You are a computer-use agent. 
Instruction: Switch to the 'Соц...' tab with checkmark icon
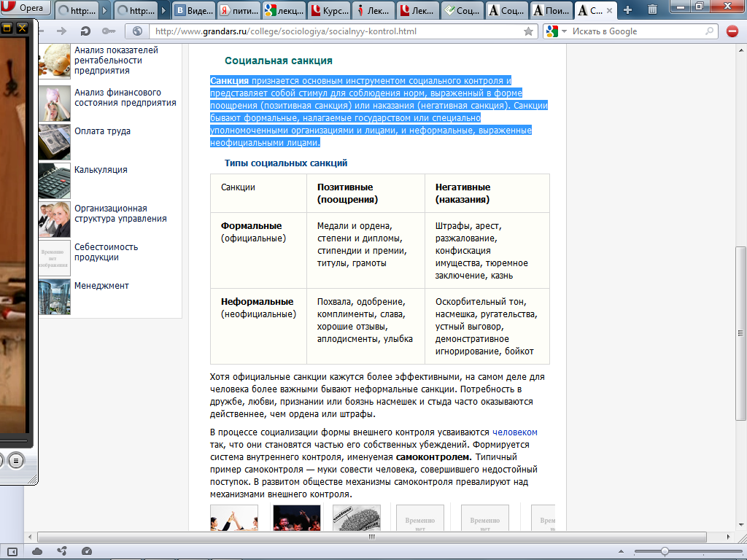click(462, 10)
